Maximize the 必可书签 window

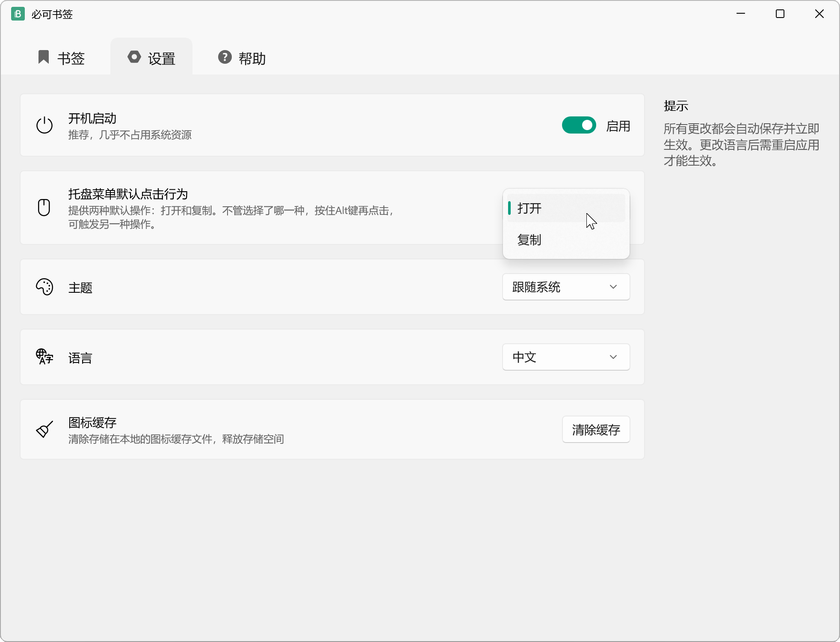780,14
